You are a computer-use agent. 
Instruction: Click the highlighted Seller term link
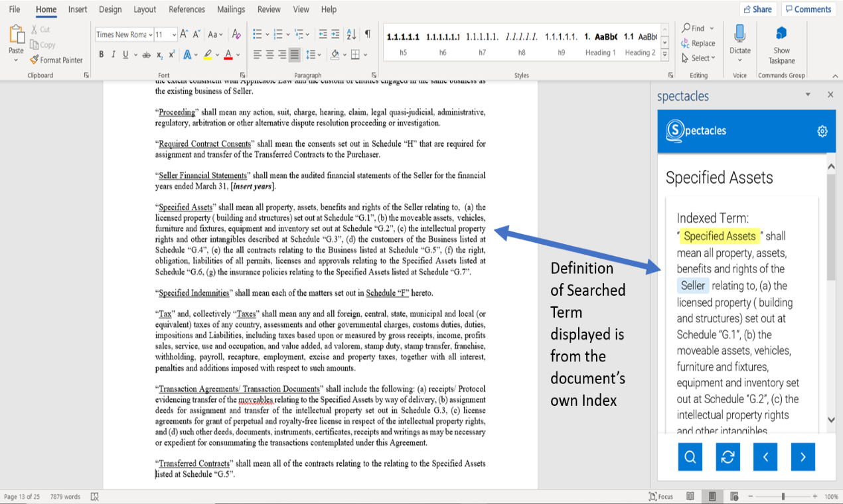(x=693, y=286)
